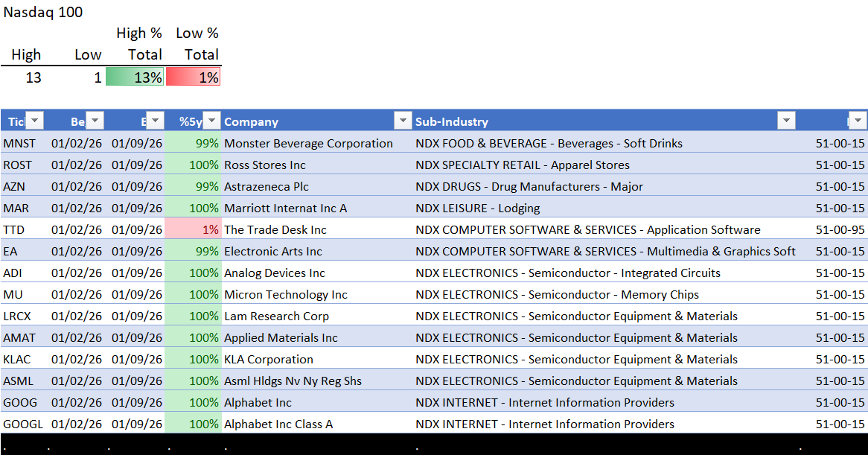Click Multimedia & Graphics Soft sub-industry cell
868x455 pixels.
pyautogui.click(x=606, y=251)
